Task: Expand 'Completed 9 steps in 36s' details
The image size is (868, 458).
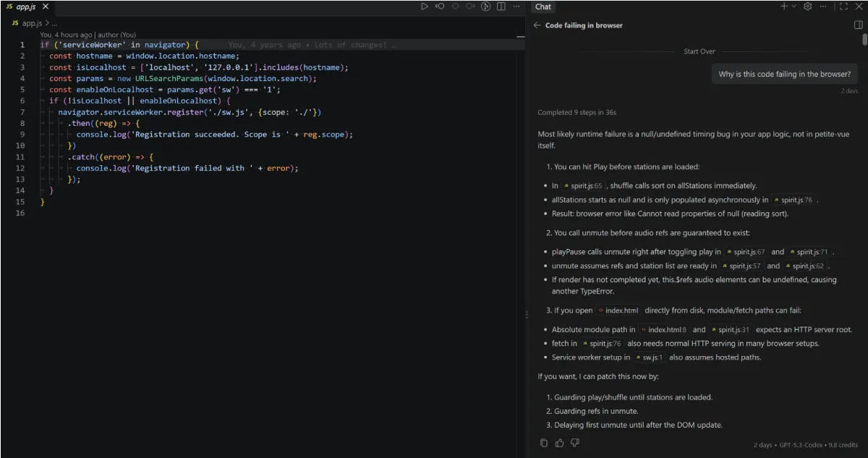Action: [576, 112]
